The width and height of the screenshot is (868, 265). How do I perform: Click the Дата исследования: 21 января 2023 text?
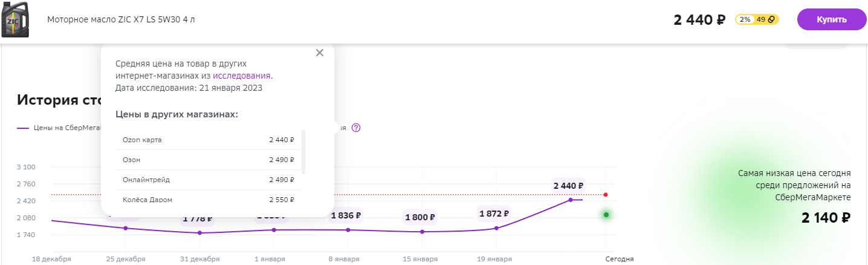pyautogui.click(x=189, y=88)
